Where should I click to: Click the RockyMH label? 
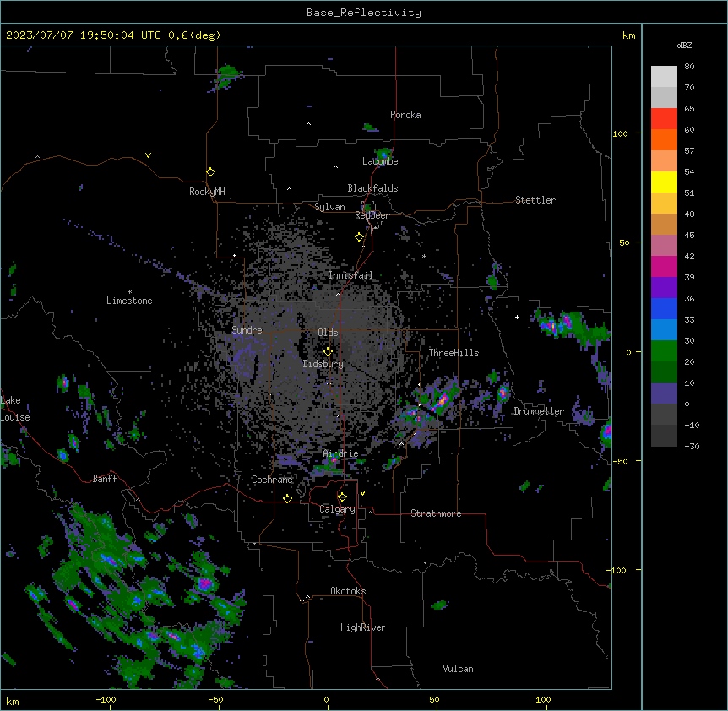pyautogui.click(x=207, y=192)
